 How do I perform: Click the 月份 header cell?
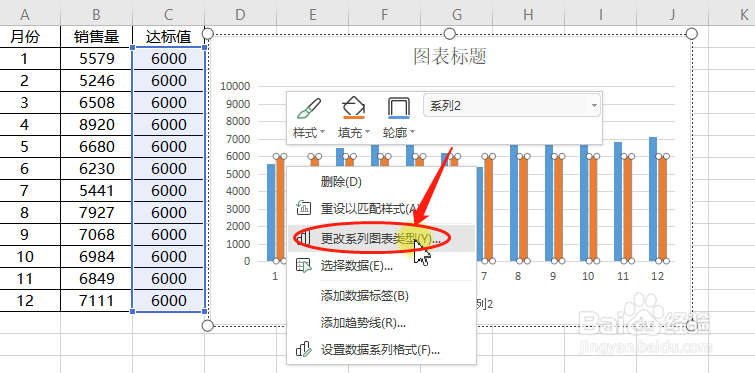pyautogui.click(x=25, y=37)
